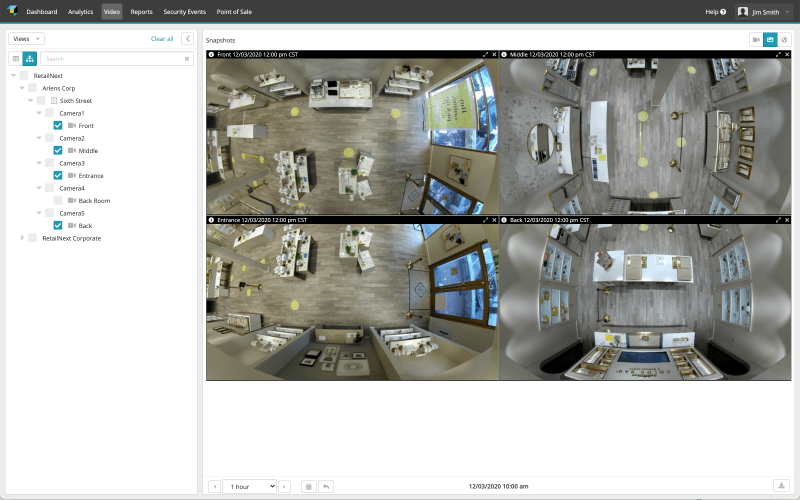Check the Back Room camera checkbox
Viewport: 800px width, 500px height.
coord(58,201)
